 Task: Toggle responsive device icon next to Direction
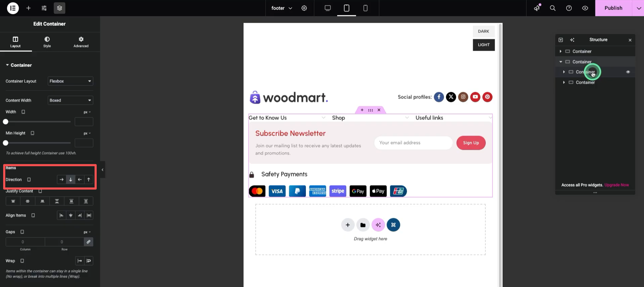coord(29,180)
